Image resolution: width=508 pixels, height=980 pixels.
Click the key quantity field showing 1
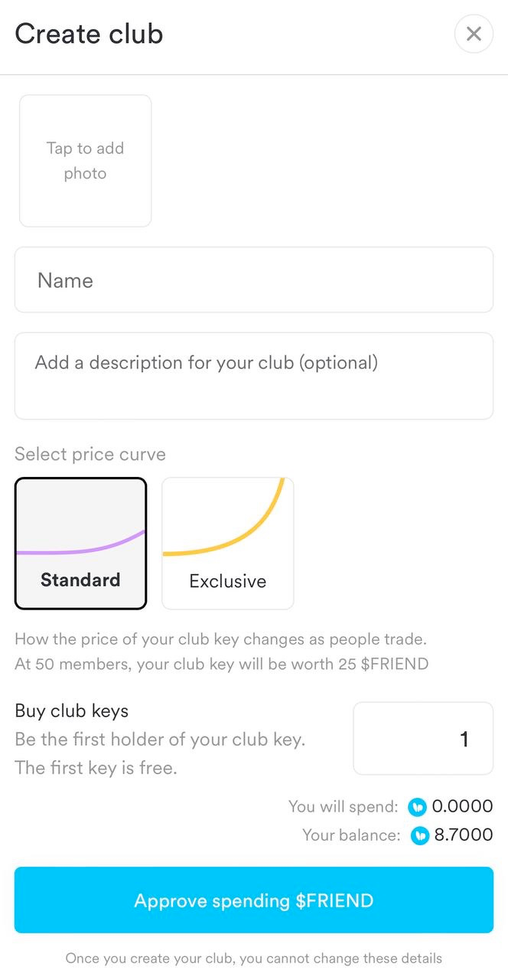tap(422, 738)
